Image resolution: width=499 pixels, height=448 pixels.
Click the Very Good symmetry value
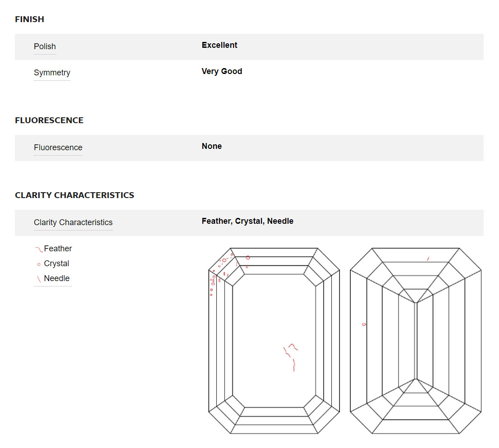pyautogui.click(x=222, y=71)
